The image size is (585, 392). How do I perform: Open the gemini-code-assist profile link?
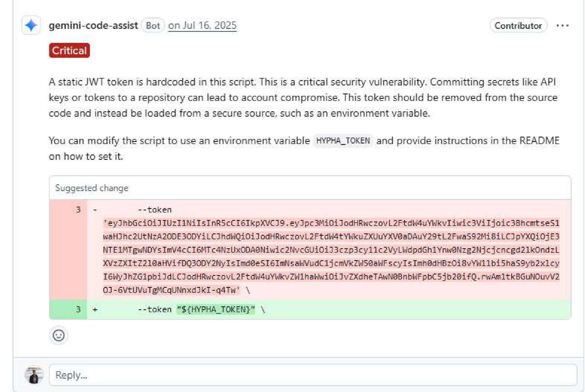[x=93, y=25]
